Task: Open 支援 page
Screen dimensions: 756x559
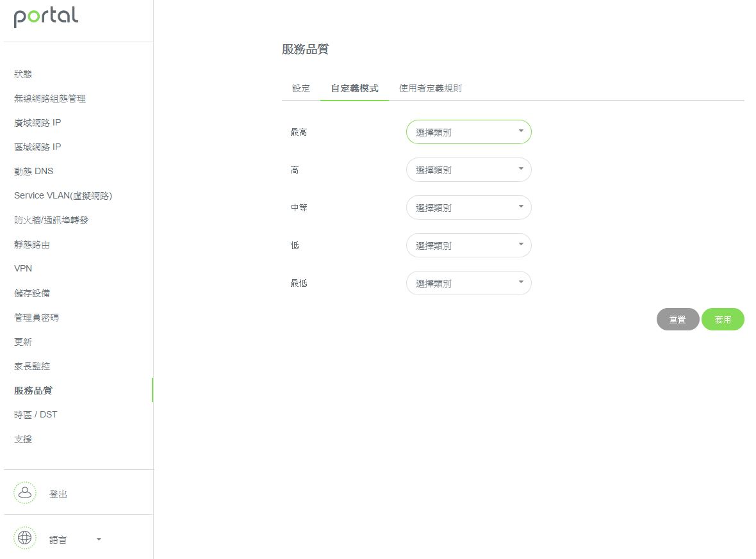Action: point(23,439)
